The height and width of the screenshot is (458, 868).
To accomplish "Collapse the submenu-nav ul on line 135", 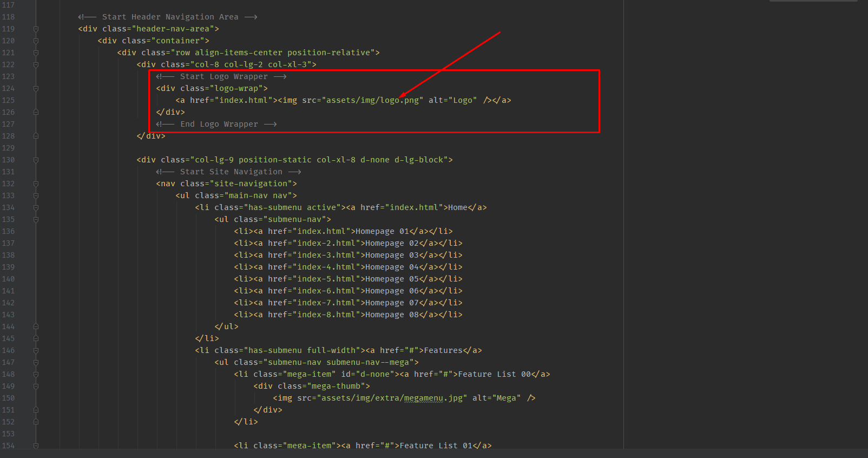I will (x=36, y=219).
